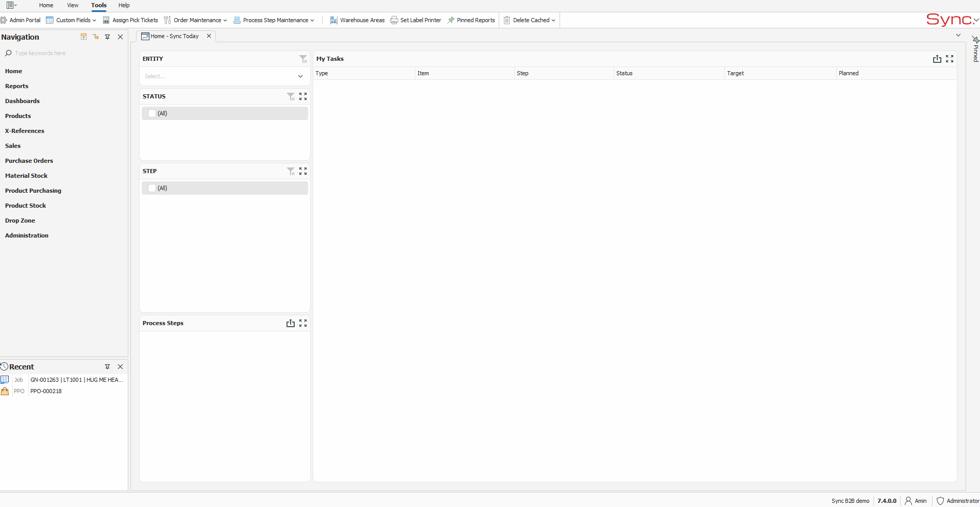This screenshot has height=507, width=980.
Task: Sort by the Status column header
Action: (669, 73)
